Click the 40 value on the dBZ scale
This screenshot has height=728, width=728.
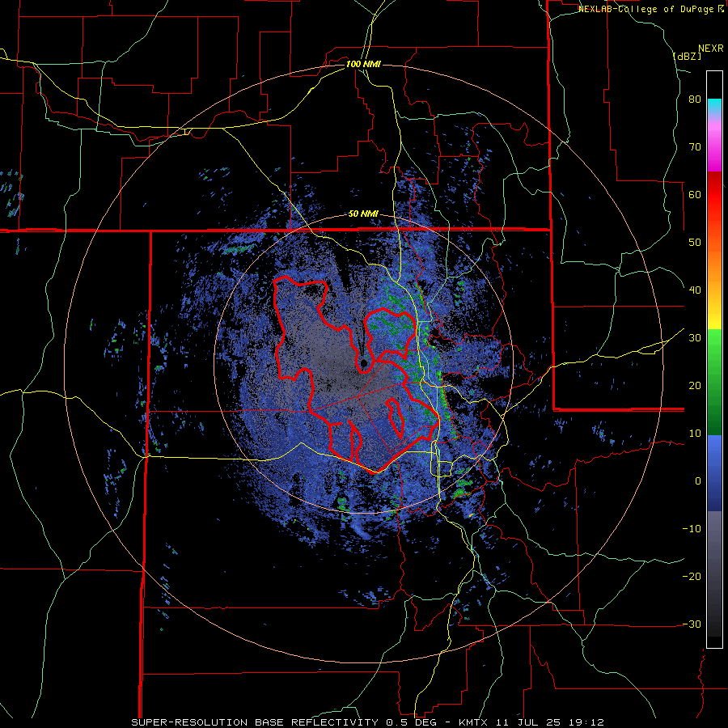[x=695, y=290]
